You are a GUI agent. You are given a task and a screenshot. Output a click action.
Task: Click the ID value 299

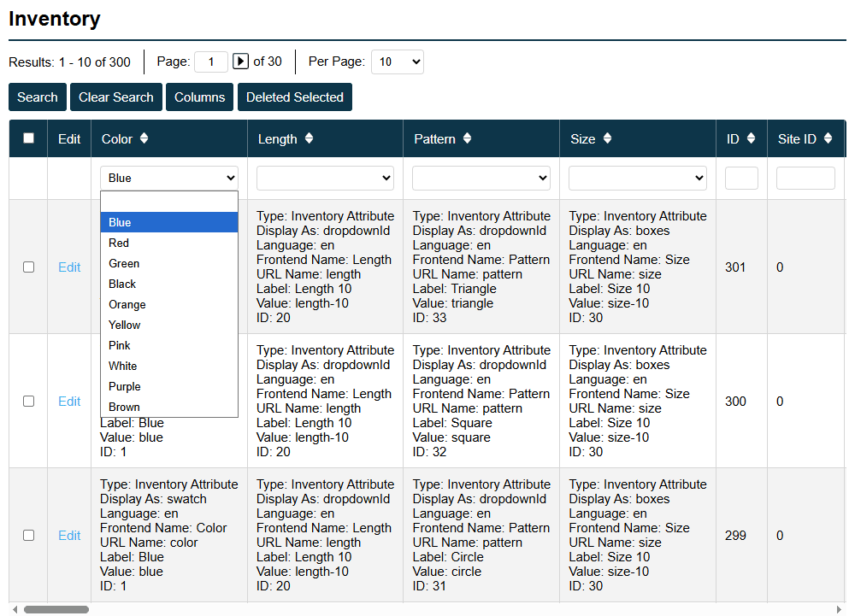click(x=735, y=536)
